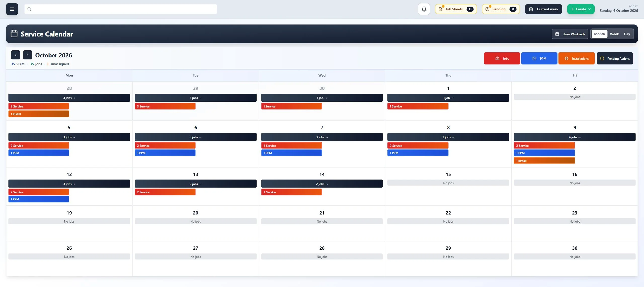Select 2 Service chip on October 6

click(165, 146)
